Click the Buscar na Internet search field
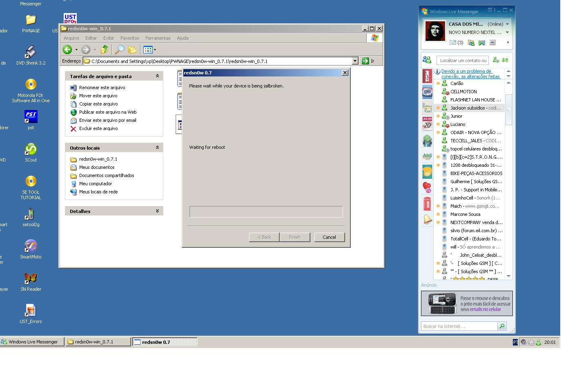 459,326
